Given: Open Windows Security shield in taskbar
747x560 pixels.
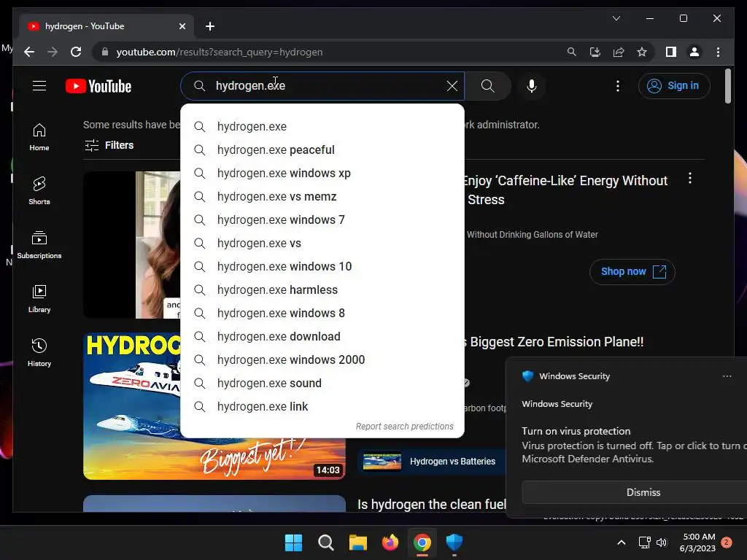Looking at the screenshot, I should pos(454,542).
